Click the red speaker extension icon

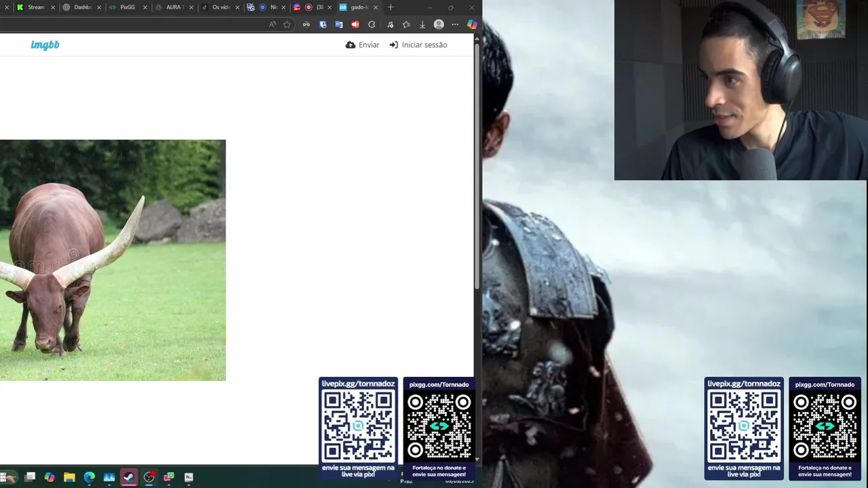pyautogui.click(x=355, y=24)
